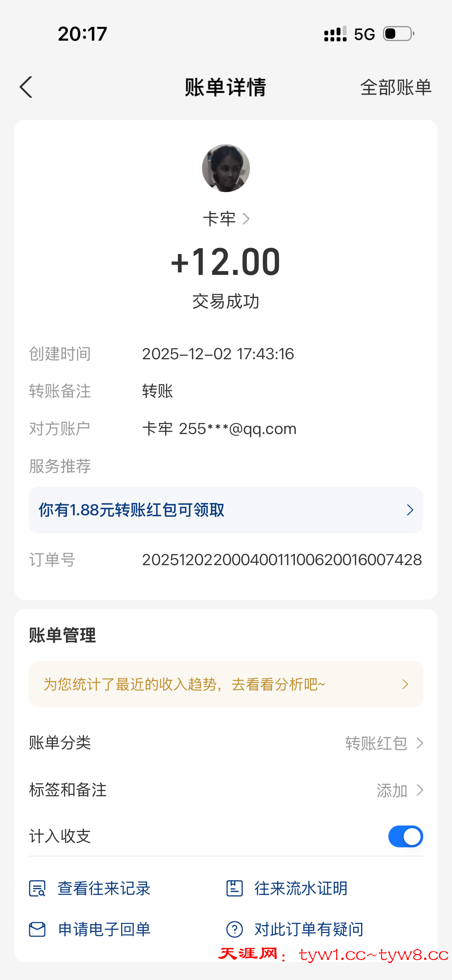The height and width of the screenshot is (980, 452).
Task: Tap the electronic receipt envelope icon
Action: (37, 929)
